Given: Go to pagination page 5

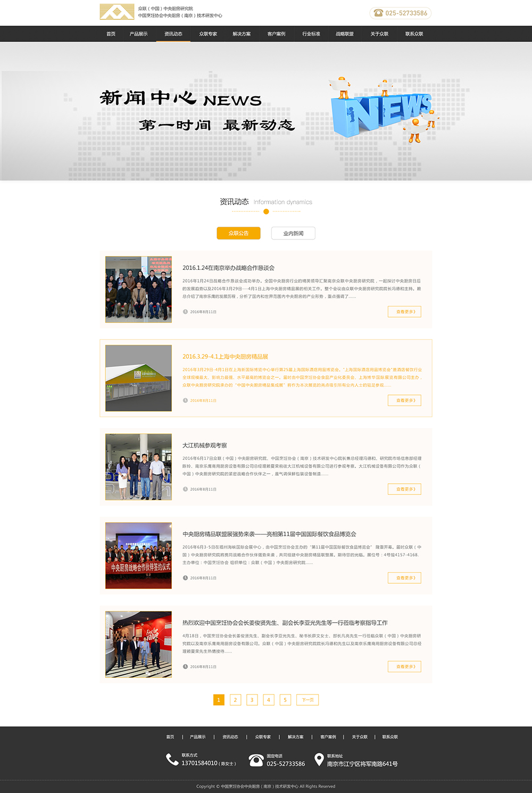Looking at the screenshot, I should [285, 700].
